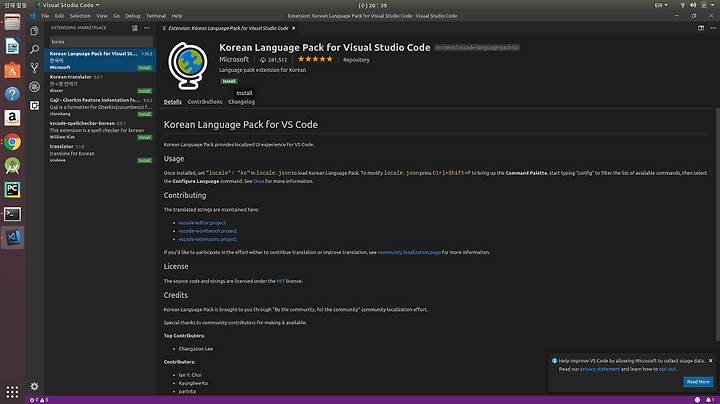This screenshot has height=404, width=720.
Task: Click Visual Studio Code dock icon
Action: pyautogui.click(x=12, y=237)
